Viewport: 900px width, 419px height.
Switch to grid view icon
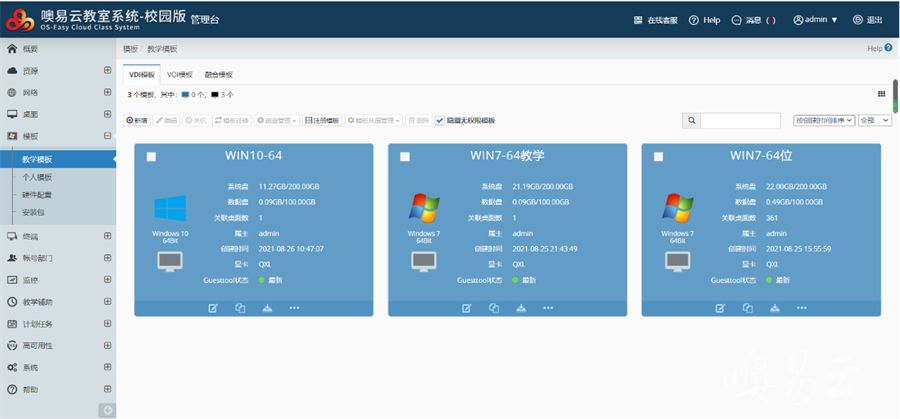(881, 94)
